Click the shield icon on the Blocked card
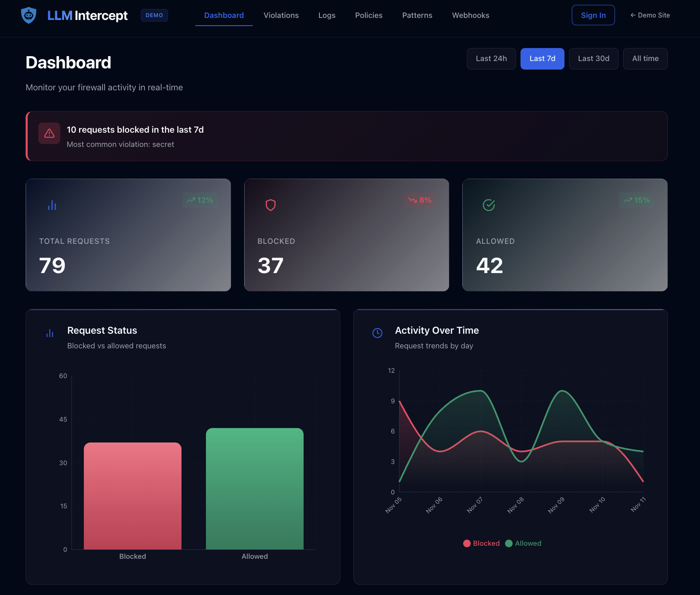Image resolution: width=700 pixels, height=595 pixels. pyautogui.click(x=270, y=205)
